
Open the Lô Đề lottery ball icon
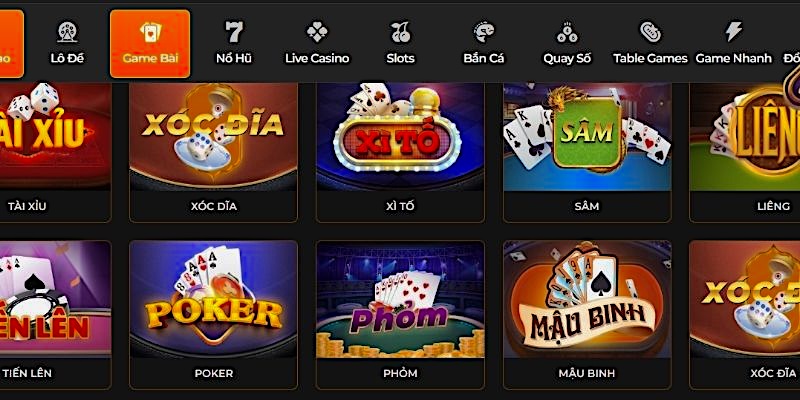tap(67, 32)
